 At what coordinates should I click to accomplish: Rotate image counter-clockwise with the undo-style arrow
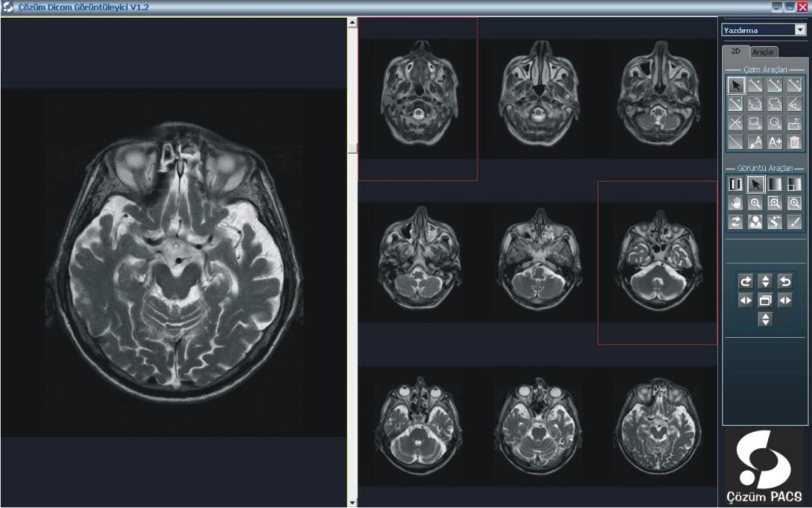point(784,281)
